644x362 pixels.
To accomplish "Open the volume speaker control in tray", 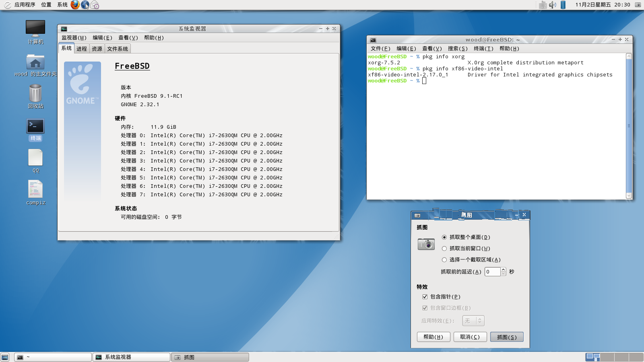I will (552, 5).
